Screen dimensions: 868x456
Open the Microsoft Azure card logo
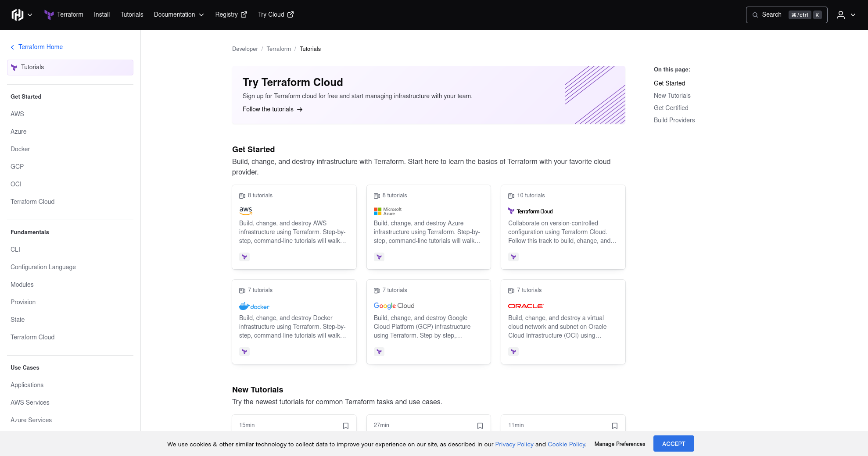387,211
